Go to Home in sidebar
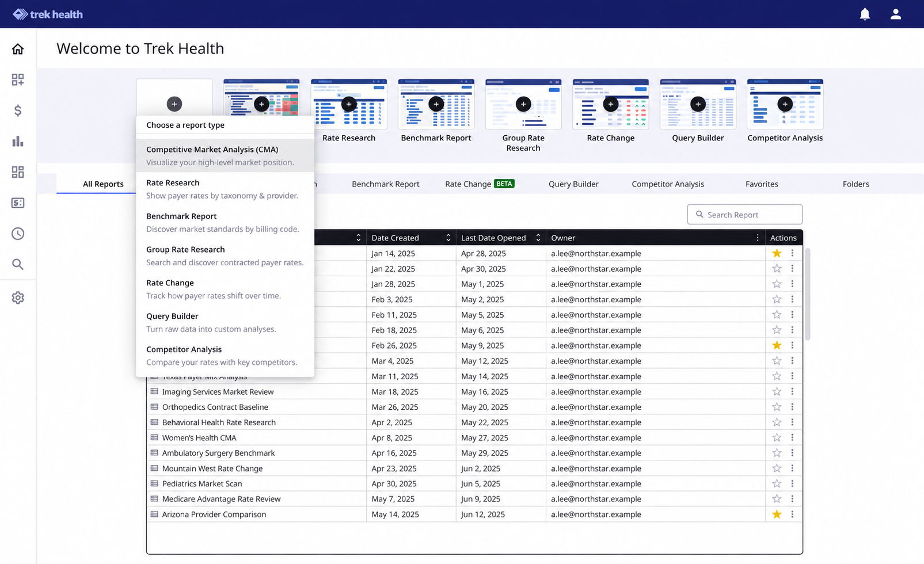Screen dimensions: 924x564 [x=18, y=49]
